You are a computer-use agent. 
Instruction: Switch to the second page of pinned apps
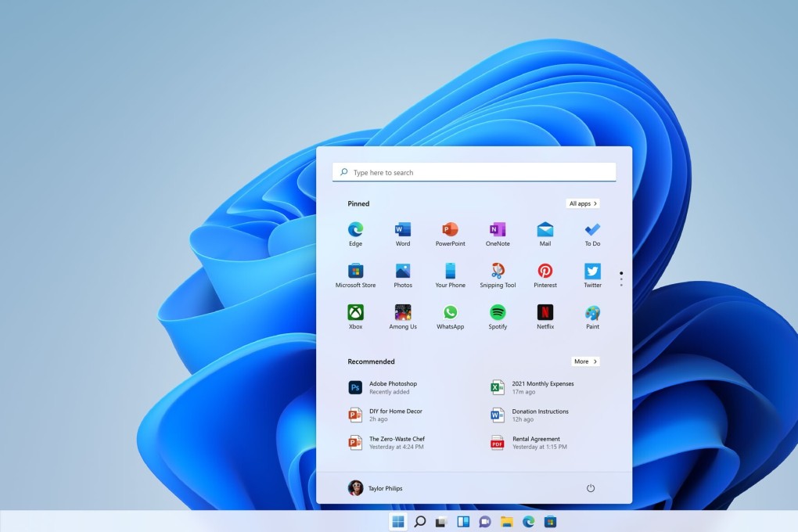pos(620,280)
